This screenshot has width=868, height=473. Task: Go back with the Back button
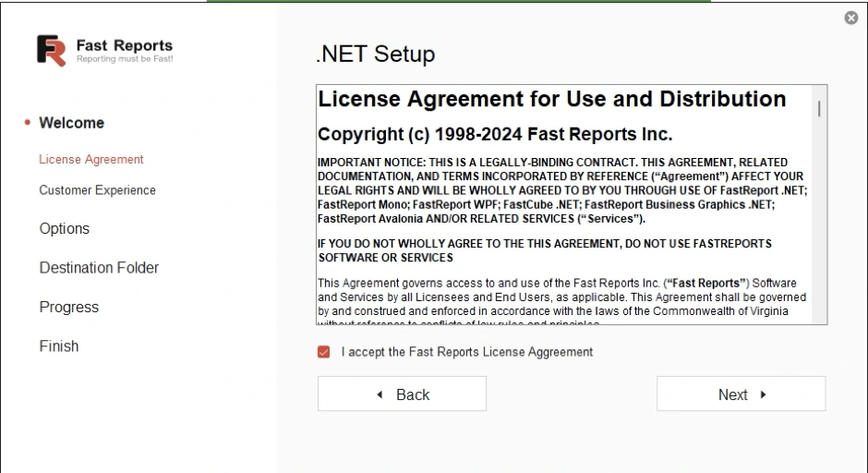click(402, 394)
